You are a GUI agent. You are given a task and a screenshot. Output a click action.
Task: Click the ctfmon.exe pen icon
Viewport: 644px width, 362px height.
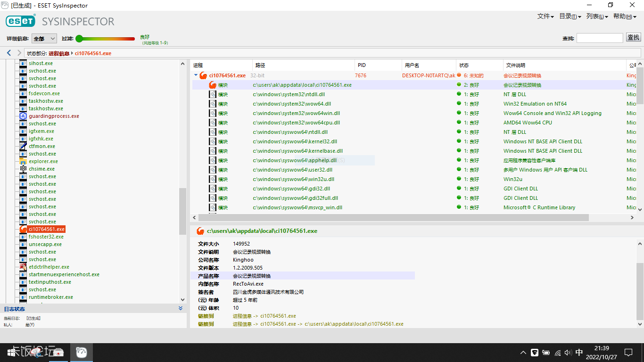point(23,146)
